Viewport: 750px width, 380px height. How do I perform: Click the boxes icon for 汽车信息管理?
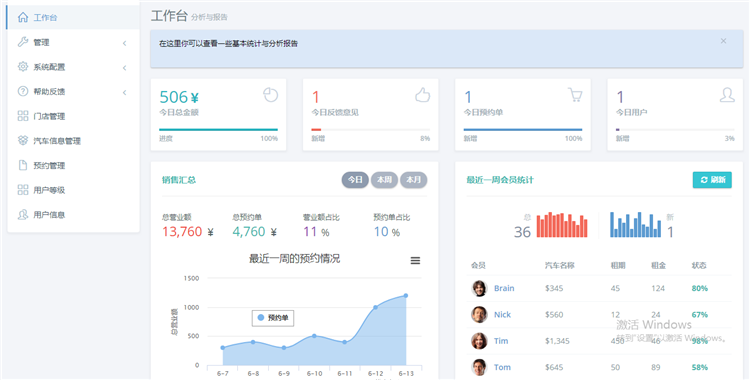[x=22, y=140]
